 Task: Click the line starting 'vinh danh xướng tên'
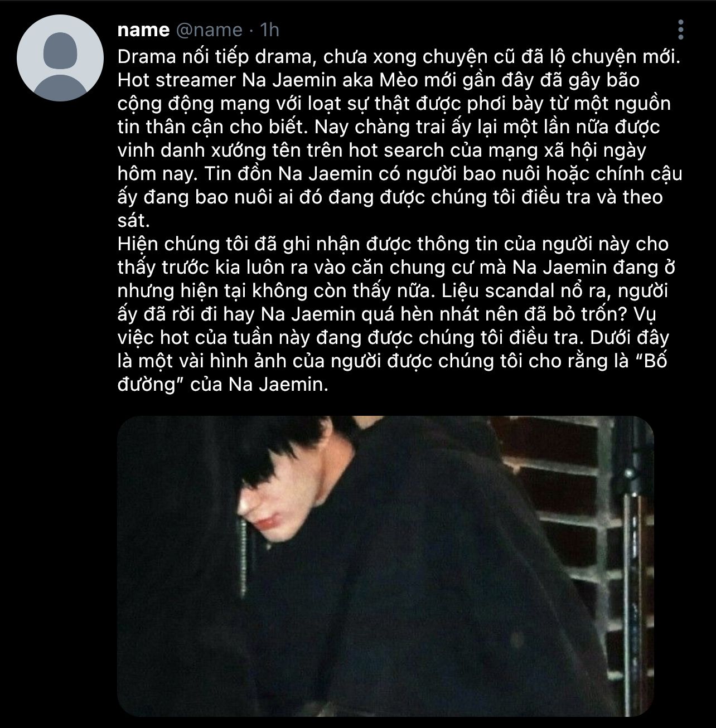coord(382,151)
